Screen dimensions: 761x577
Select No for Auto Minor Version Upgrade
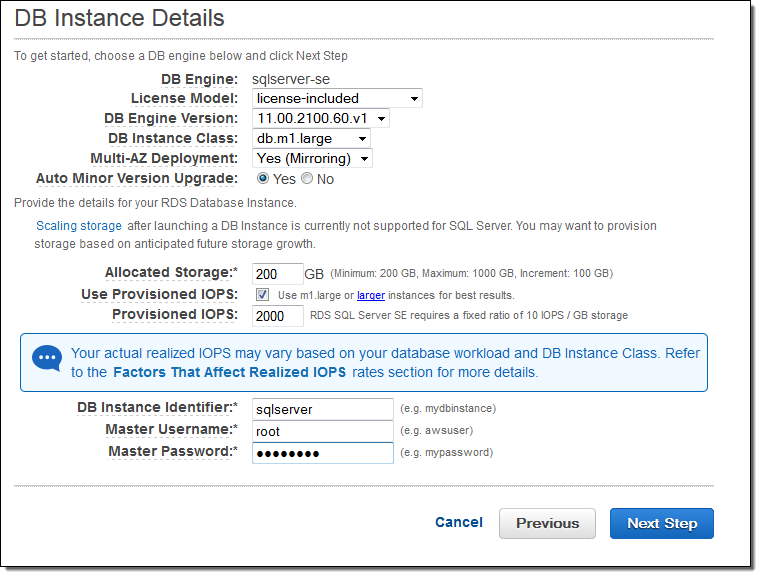[x=307, y=179]
